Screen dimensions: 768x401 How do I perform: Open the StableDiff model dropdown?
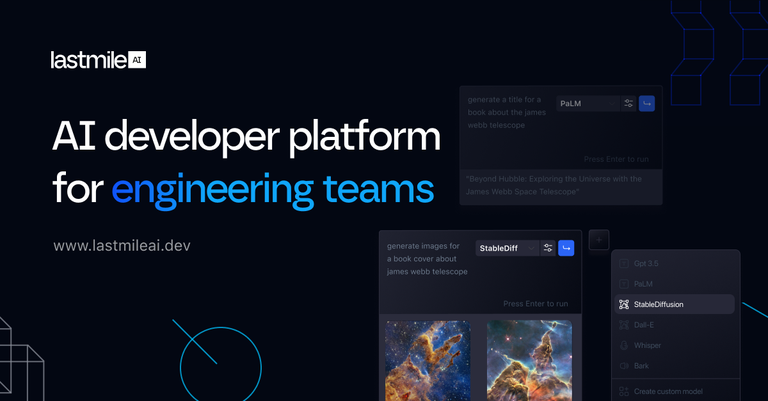coord(507,248)
